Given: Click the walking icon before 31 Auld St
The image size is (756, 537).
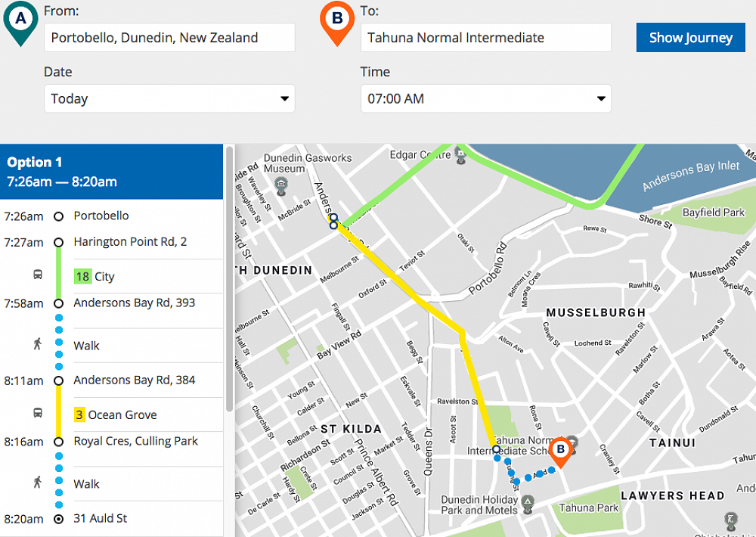Looking at the screenshot, I should 38,483.
